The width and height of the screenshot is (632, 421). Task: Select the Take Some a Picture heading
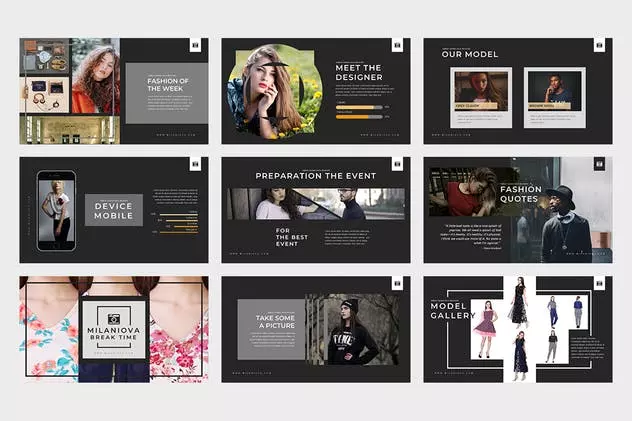[275, 321]
